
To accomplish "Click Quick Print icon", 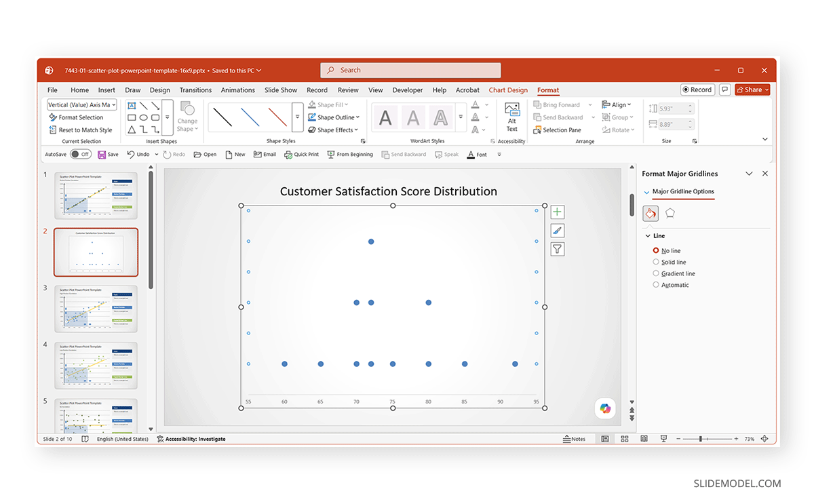I will tap(301, 155).
